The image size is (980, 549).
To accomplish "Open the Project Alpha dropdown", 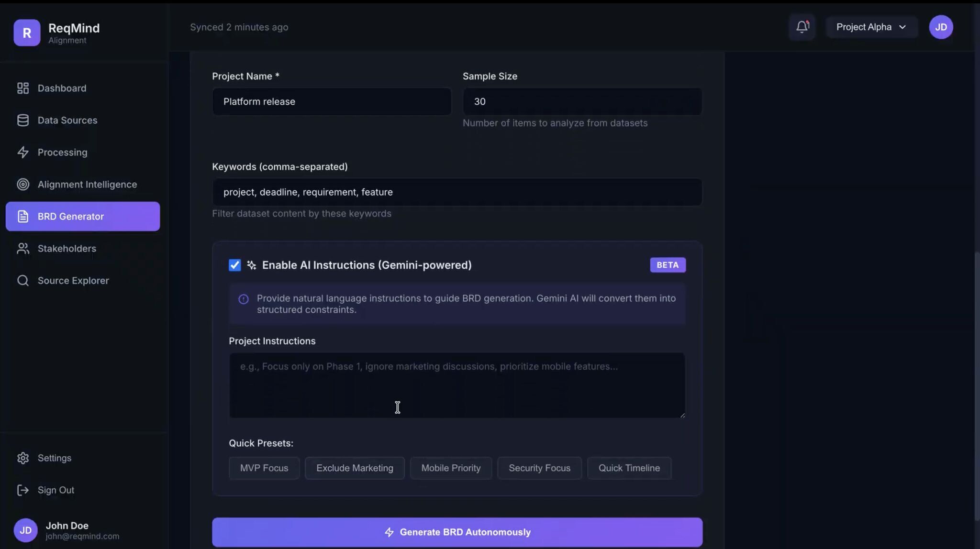I will tap(871, 27).
